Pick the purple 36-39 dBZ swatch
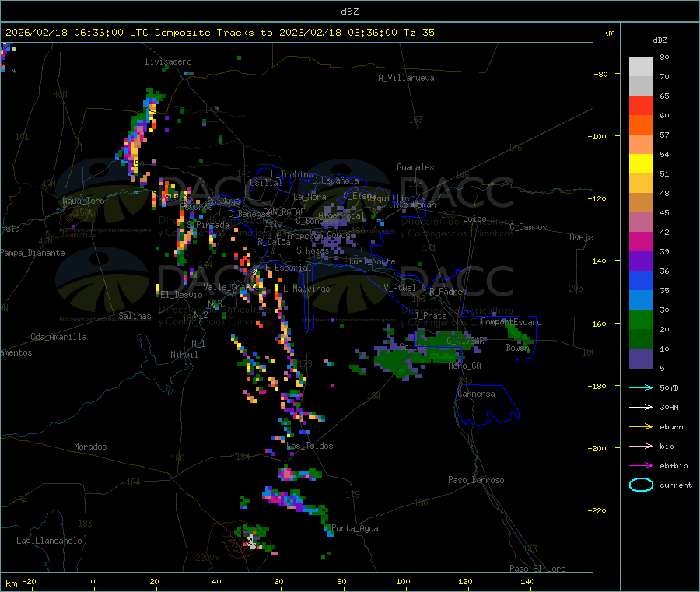The height and width of the screenshot is (592, 700). pyautogui.click(x=641, y=261)
